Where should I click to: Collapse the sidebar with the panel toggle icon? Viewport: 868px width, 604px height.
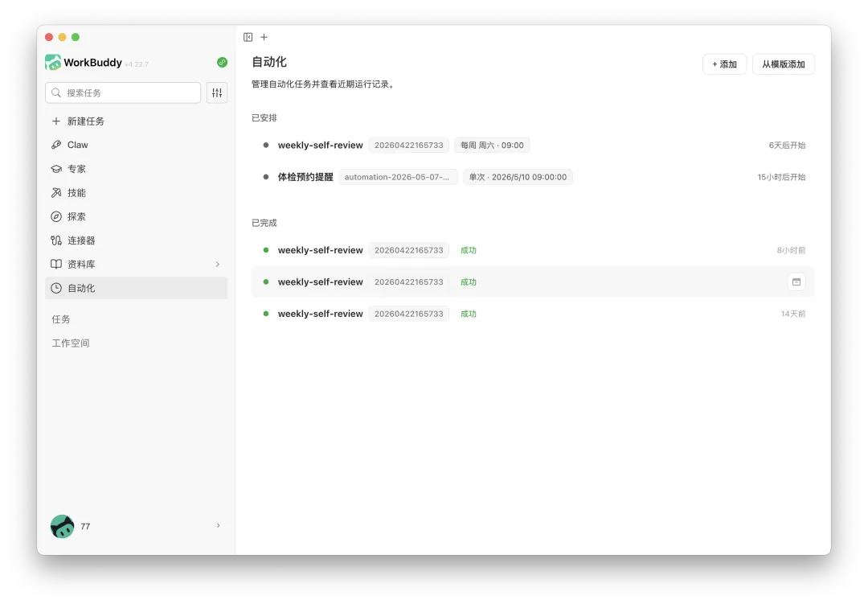(x=248, y=37)
